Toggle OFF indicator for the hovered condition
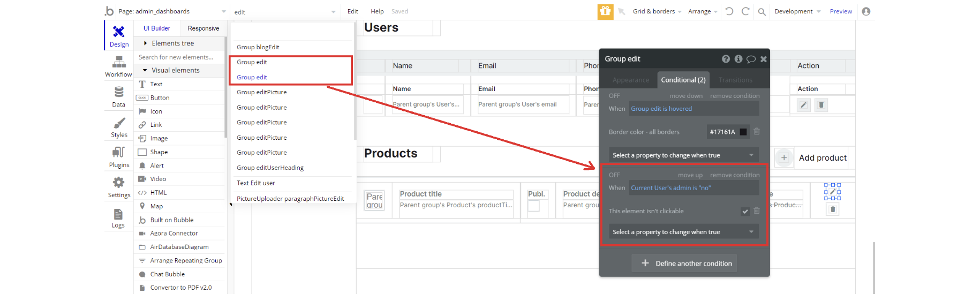Viewport: 980px width, 301px height. (614, 96)
